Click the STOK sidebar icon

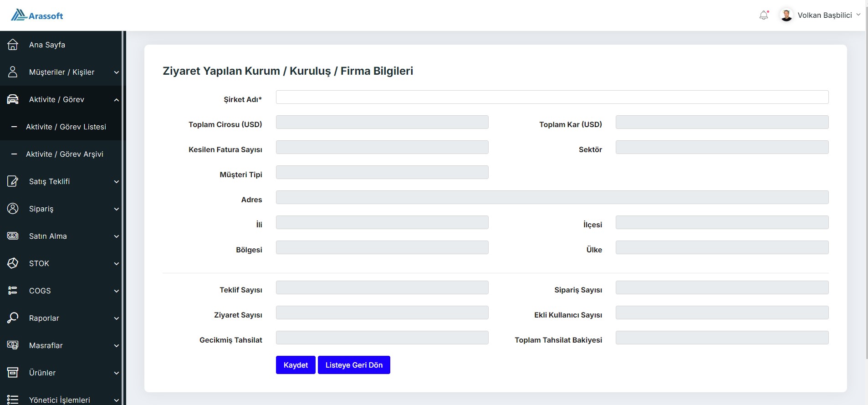click(13, 263)
